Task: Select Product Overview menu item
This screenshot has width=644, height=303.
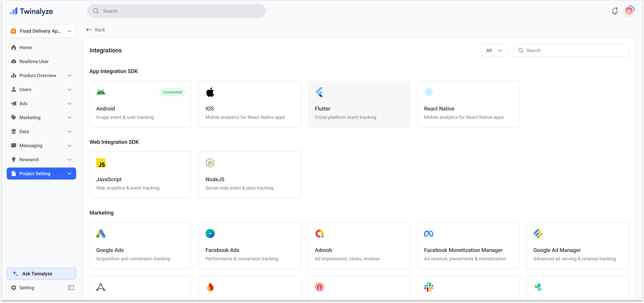Action: click(42, 75)
